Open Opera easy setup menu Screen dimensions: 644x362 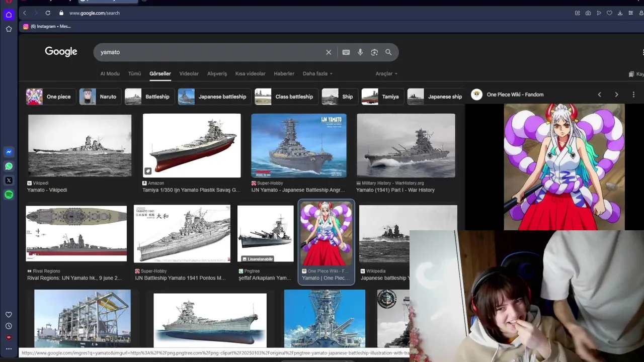pyautogui.click(x=630, y=13)
